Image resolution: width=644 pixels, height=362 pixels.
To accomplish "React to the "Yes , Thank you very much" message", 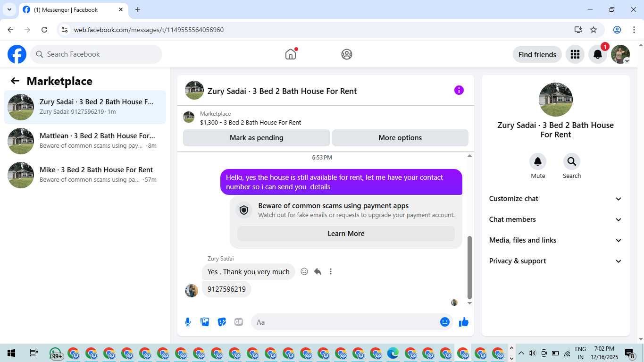I will pyautogui.click(x=304, y=271).
